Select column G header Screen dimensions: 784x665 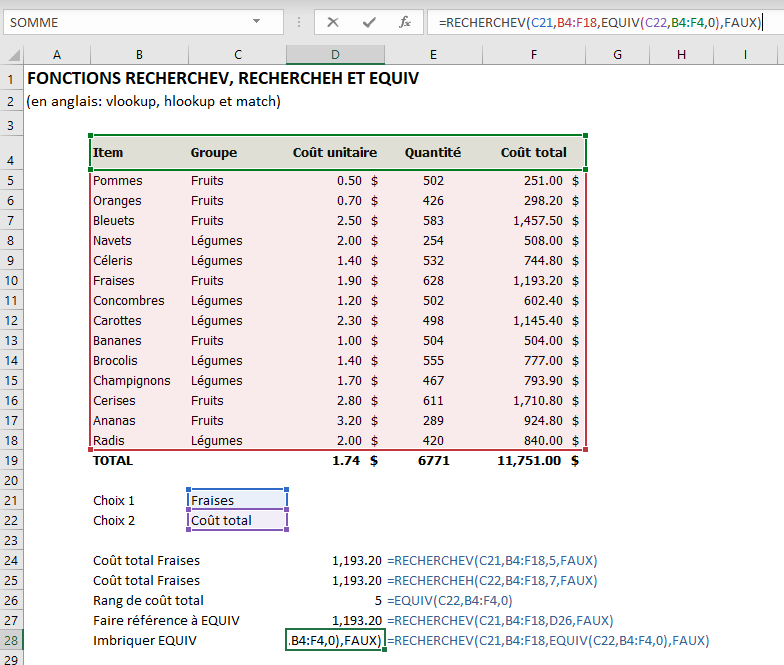pos(617,55)
